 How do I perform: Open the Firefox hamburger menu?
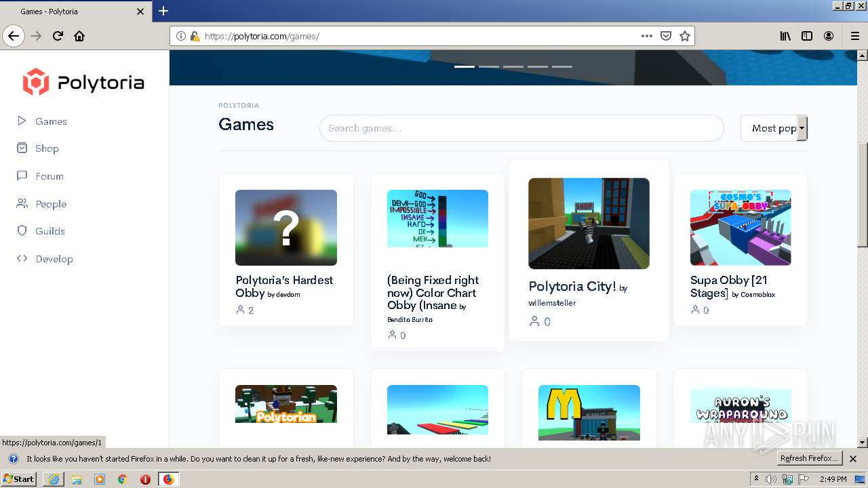pyautogui.click(x=854, y=36)
